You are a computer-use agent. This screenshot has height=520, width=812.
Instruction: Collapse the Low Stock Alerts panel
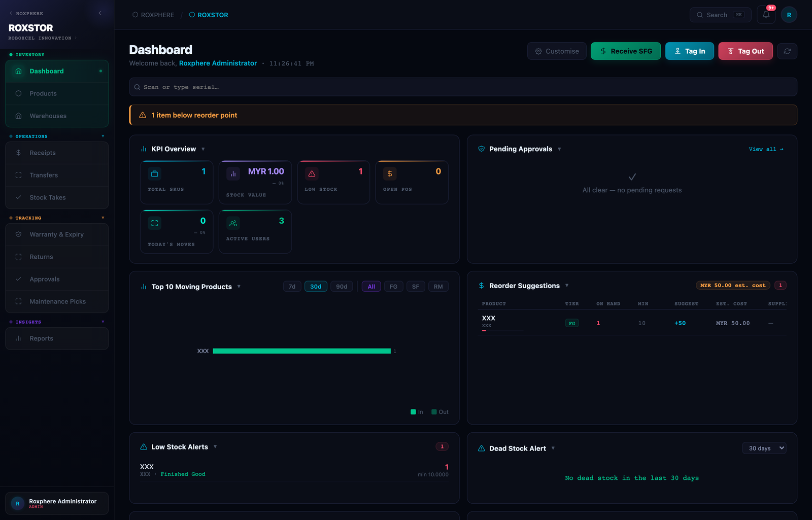click(x=215, y=447)
